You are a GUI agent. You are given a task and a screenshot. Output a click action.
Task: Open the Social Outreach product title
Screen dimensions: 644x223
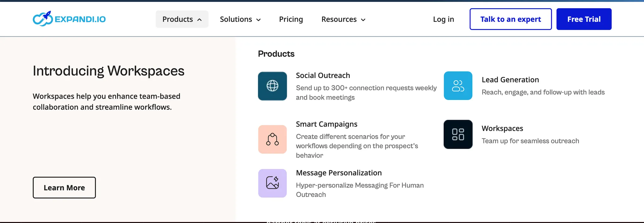point(323,76)
